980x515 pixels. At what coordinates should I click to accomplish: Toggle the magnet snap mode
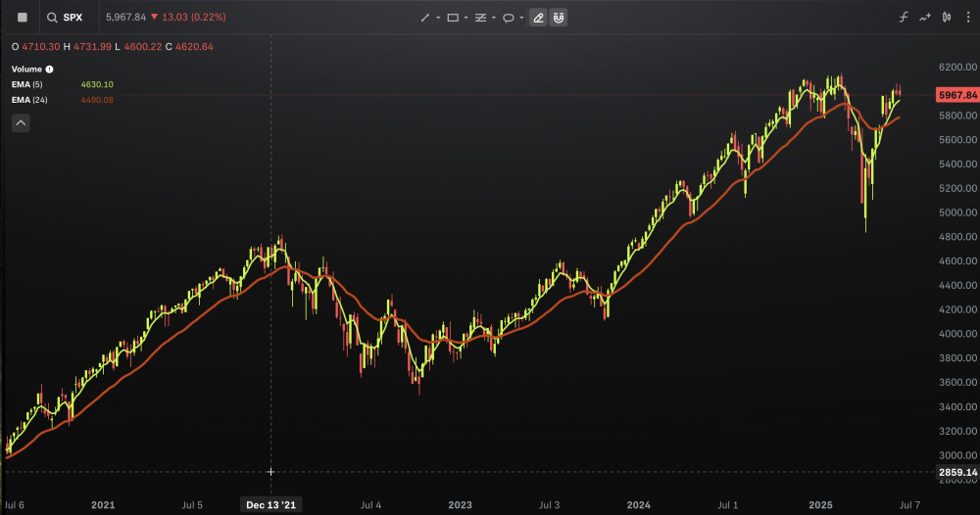pyautogui.click(x=559, y=18)
